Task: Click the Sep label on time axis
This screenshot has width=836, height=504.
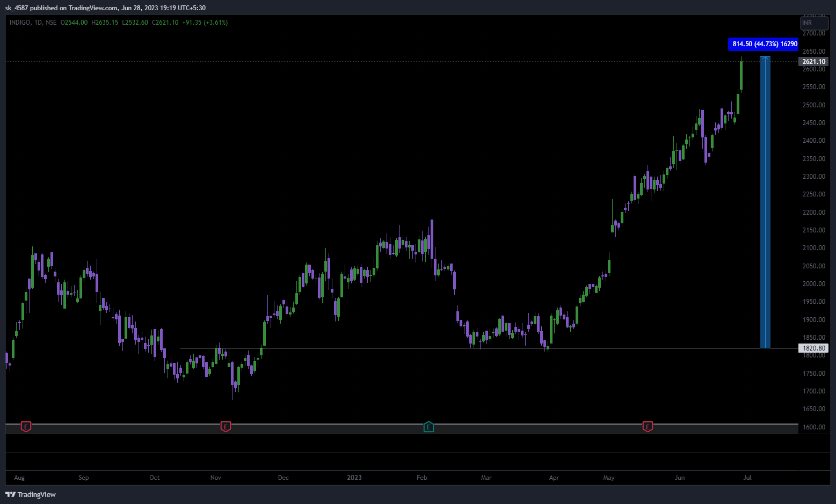Action: click(84, 478)
